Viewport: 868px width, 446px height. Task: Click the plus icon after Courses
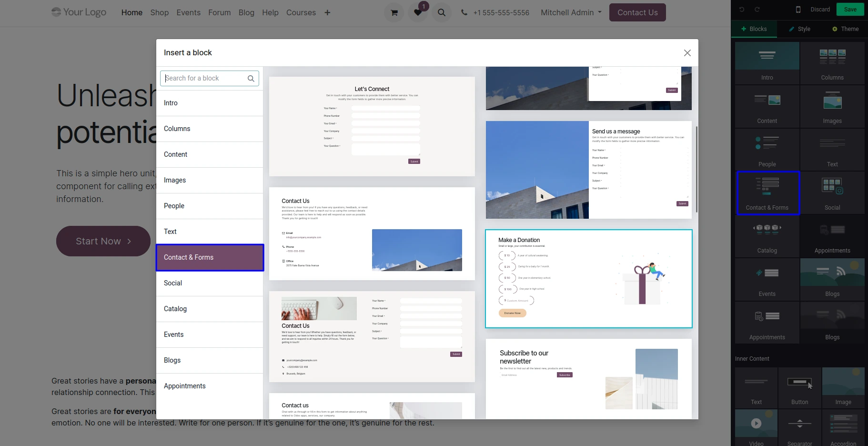[x=327, y=12]
